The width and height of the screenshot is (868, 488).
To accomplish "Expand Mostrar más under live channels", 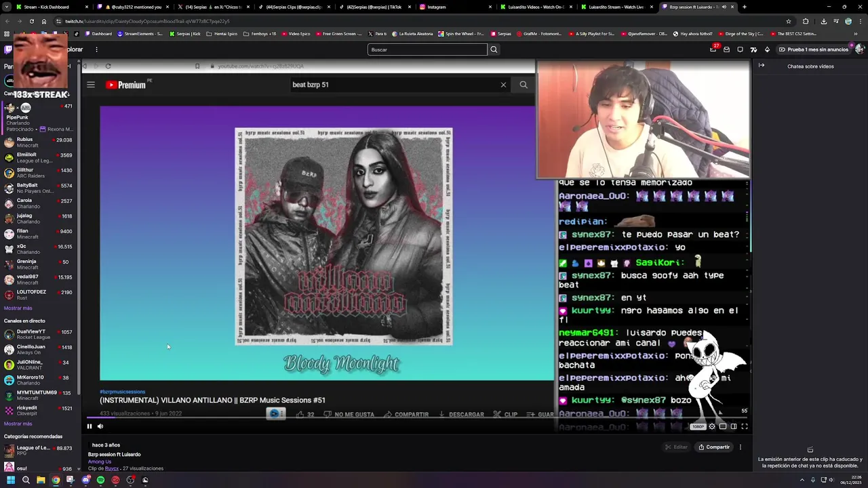I will click(18, 424).
